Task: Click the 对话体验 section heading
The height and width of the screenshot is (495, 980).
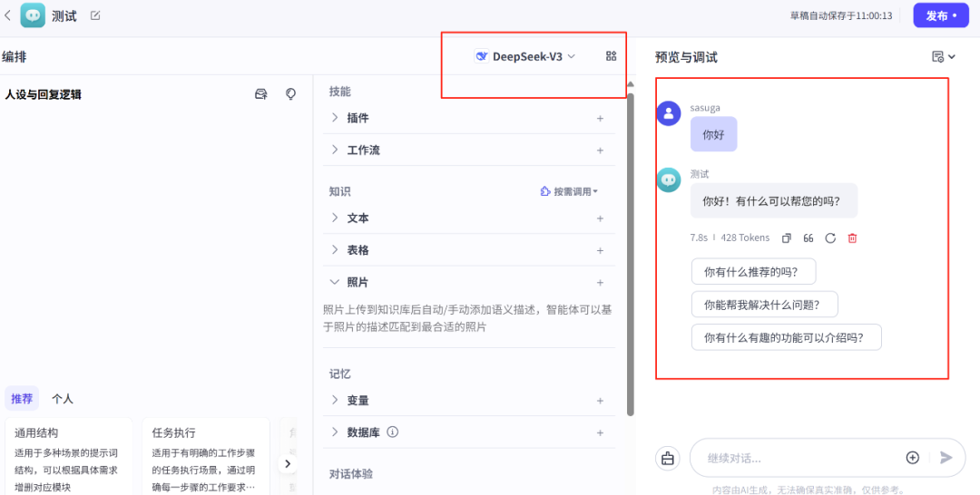Action: point(351,474)
